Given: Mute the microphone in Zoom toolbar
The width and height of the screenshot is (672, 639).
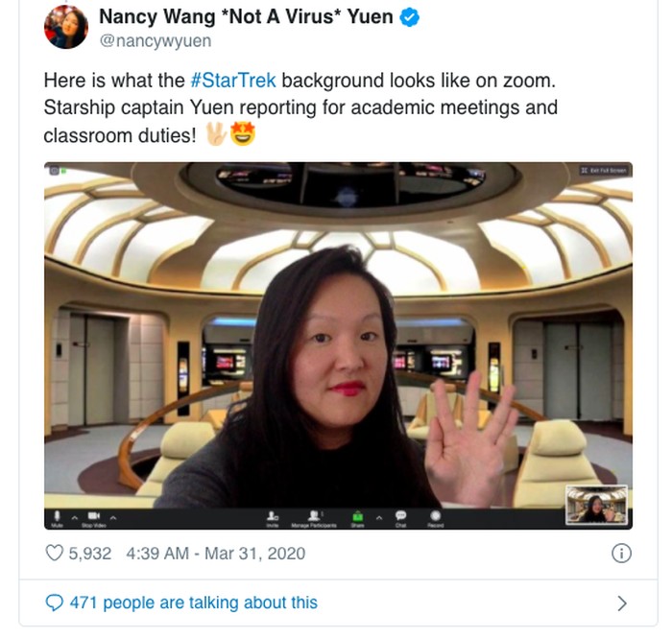Looking at the screenshot, I should click(x=58, y=514).
